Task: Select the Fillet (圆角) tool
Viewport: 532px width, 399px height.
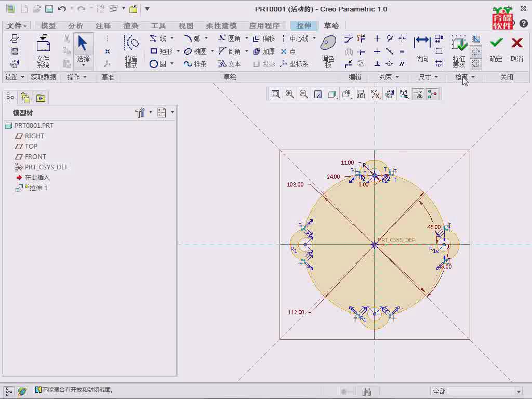Action: [x=230, y=38]
